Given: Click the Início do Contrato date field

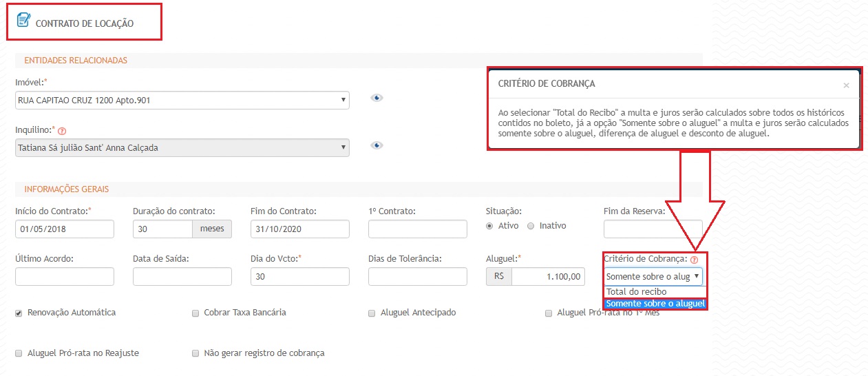Looking at the screenshot, I should click(64, 229).
